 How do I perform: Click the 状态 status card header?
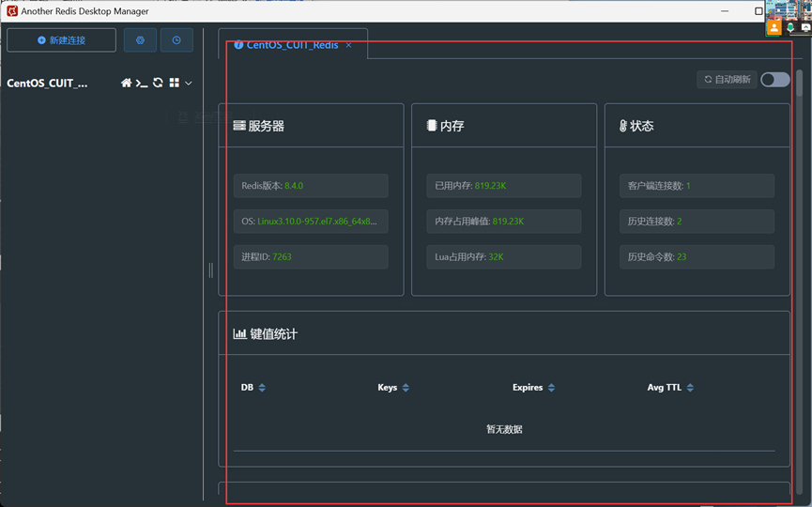pos(697,126)
